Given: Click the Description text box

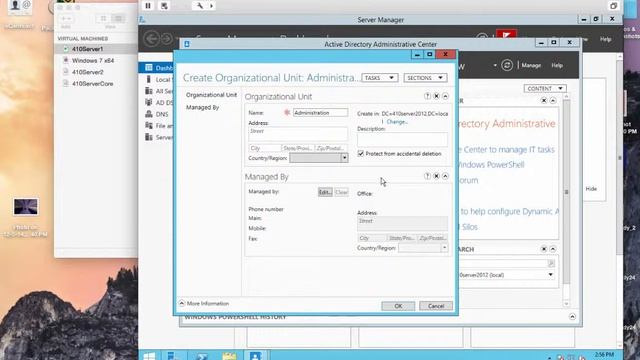Looking at the screenshot, I should [x=402, y=139].
